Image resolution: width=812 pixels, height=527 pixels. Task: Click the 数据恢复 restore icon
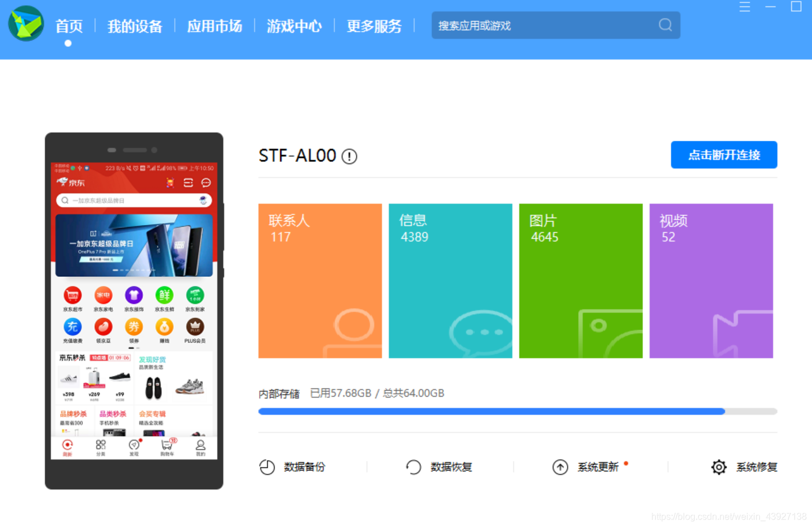[413, 467]
